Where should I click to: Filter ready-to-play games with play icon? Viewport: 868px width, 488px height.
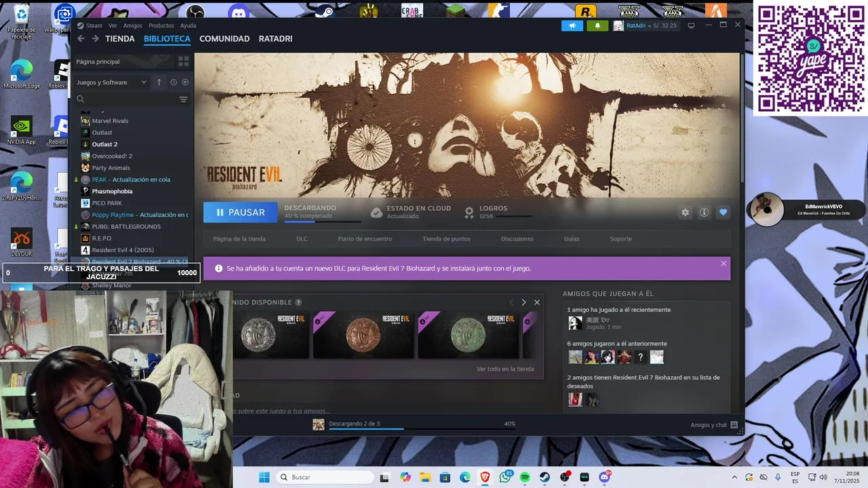[x=185, y=82]
